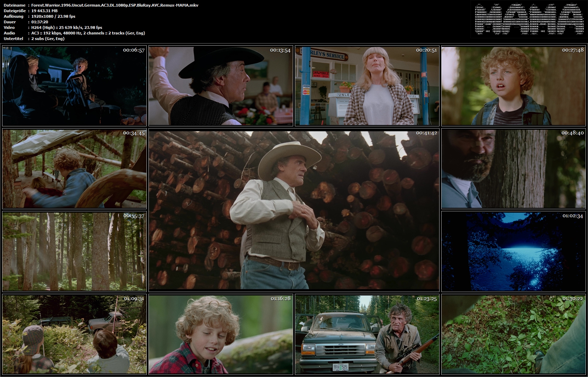
Task: Open the thumbnail stamped 01:09:31
Action: (74, 335)
